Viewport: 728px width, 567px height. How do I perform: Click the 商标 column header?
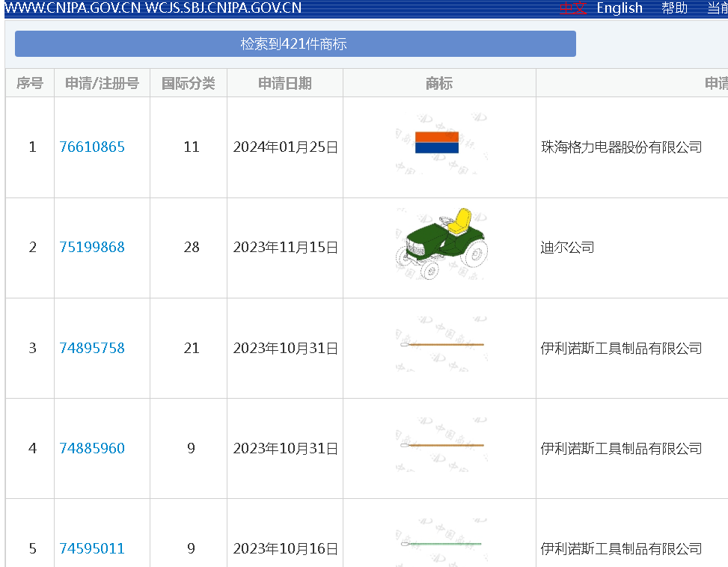click(x=439, y=83)
